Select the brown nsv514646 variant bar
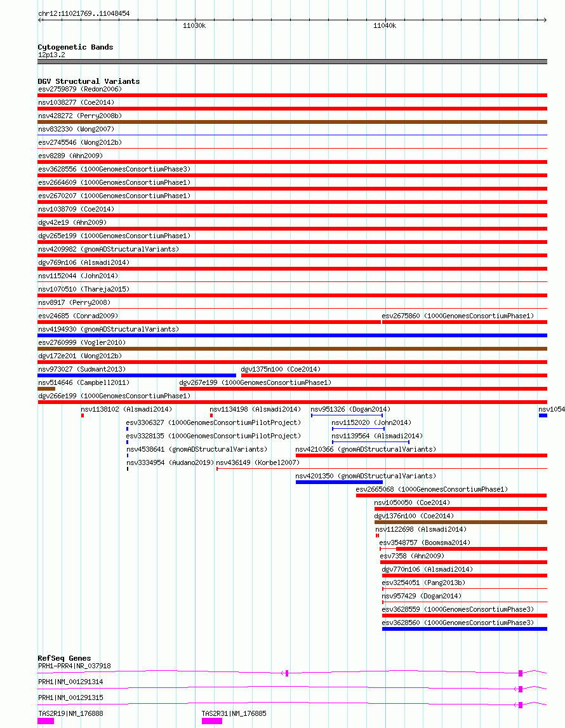The width and height of the screenshot is (565, 728). tap(46, 389)
